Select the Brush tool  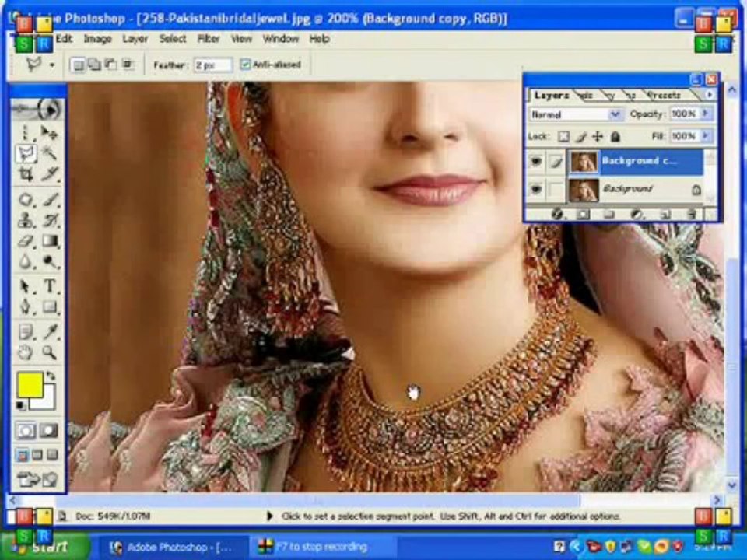coord(50,199)
